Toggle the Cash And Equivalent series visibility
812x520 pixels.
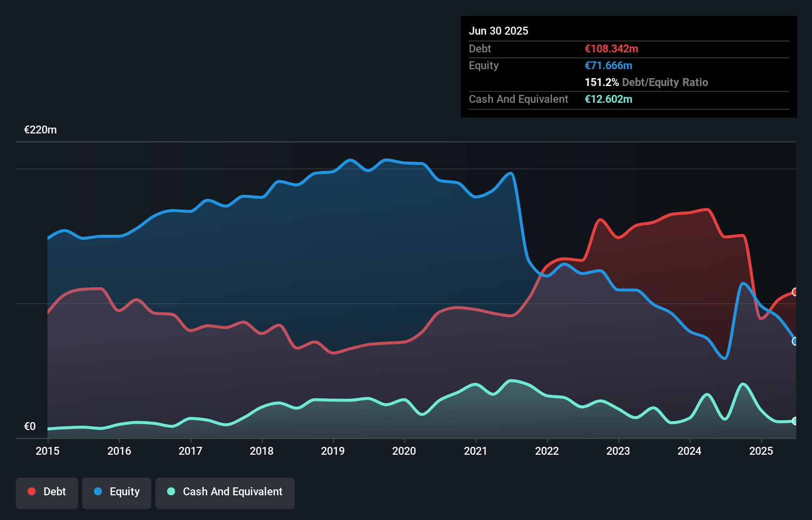click(x=225, y=491)
